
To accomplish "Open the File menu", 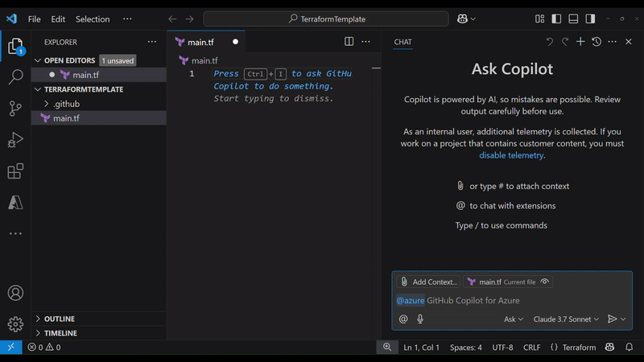I will [34, 19].
